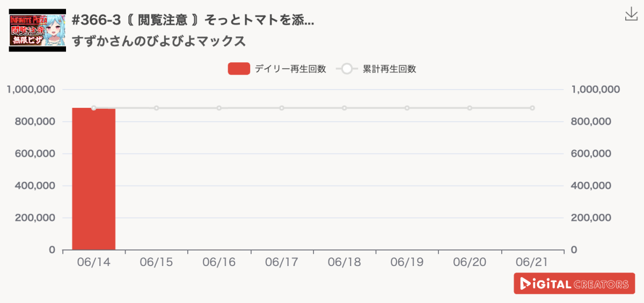Image resolution: width=644 pixels, height=303 pixels.
Task: Click the red デイリー再生回数 legend swatch
Action: 239,69
